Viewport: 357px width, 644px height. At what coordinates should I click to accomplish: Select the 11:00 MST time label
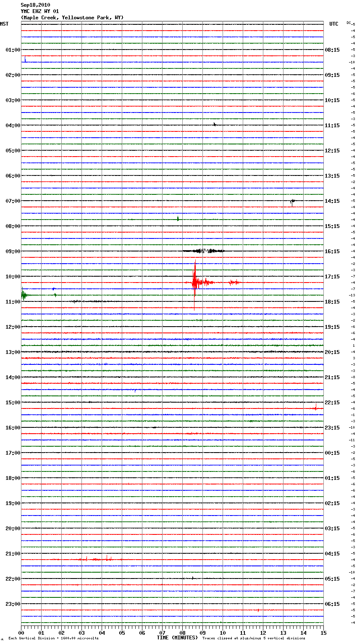[x=13, y=302]
